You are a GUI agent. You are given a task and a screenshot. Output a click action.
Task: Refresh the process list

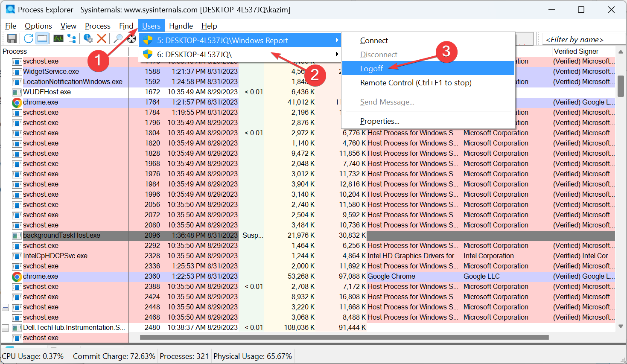pyautogui.click(x=28, y=38)
